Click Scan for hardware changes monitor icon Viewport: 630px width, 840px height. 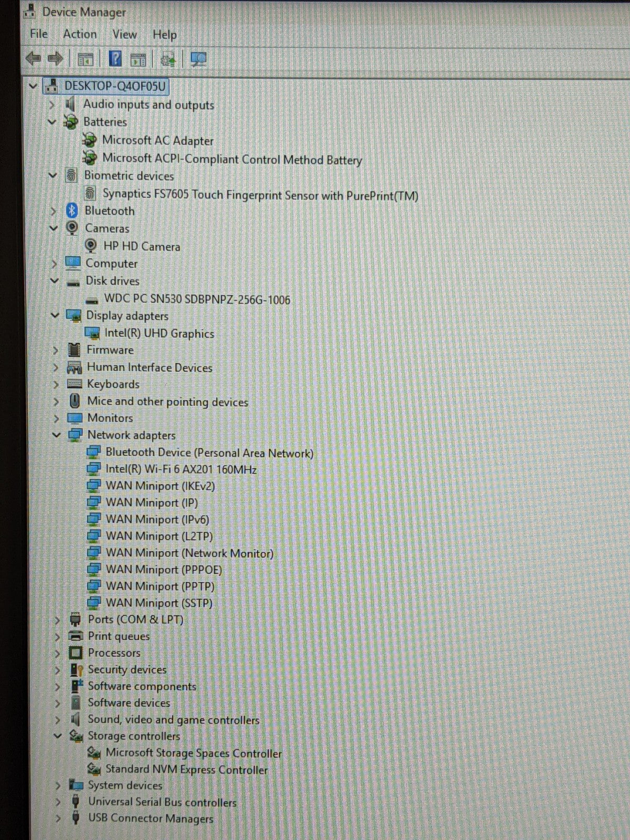198,59
